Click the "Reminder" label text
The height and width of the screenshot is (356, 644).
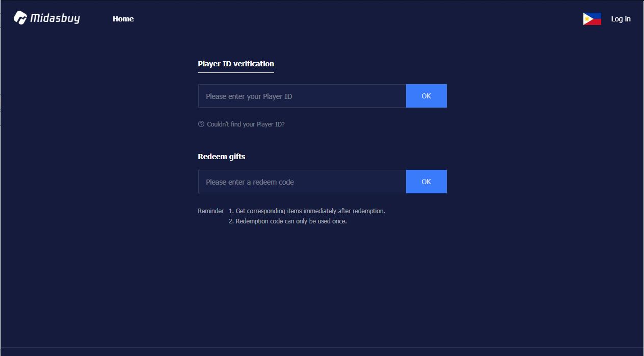(x=211, y=211)
